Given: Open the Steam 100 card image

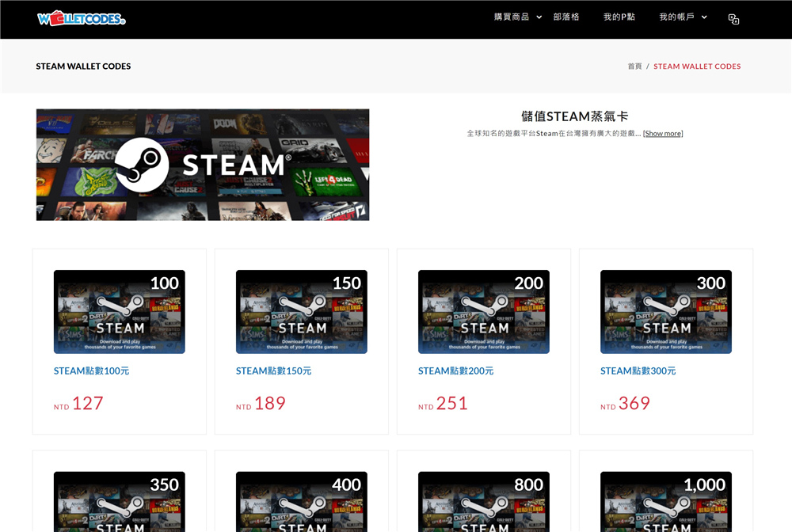Looking at the screenshot, I should [120, 311].
